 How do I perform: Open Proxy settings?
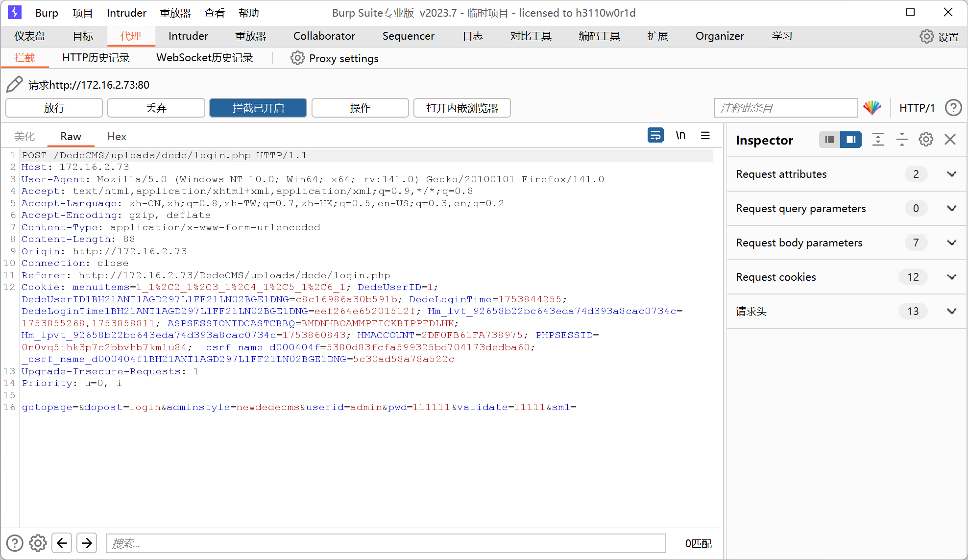(x=344, y=58)
